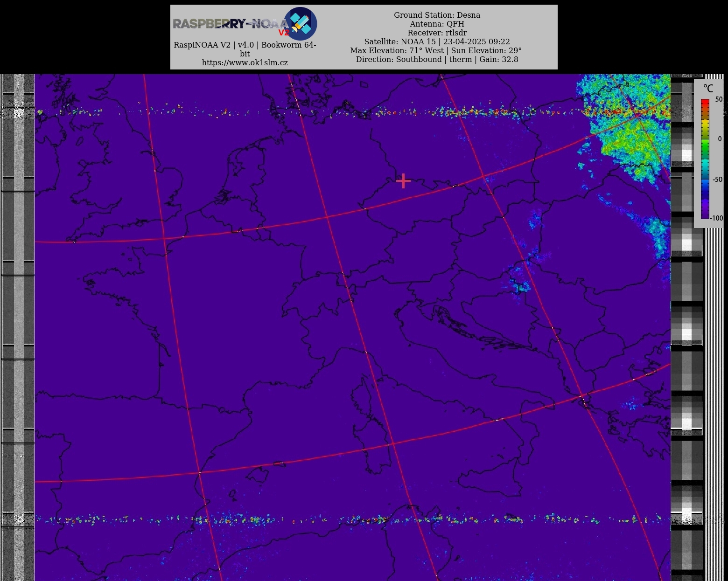Image resolution: width=728 pixels, height=581 pixels.
Task: Click the 0 value on the temperature legend
Action: [720, 139]
